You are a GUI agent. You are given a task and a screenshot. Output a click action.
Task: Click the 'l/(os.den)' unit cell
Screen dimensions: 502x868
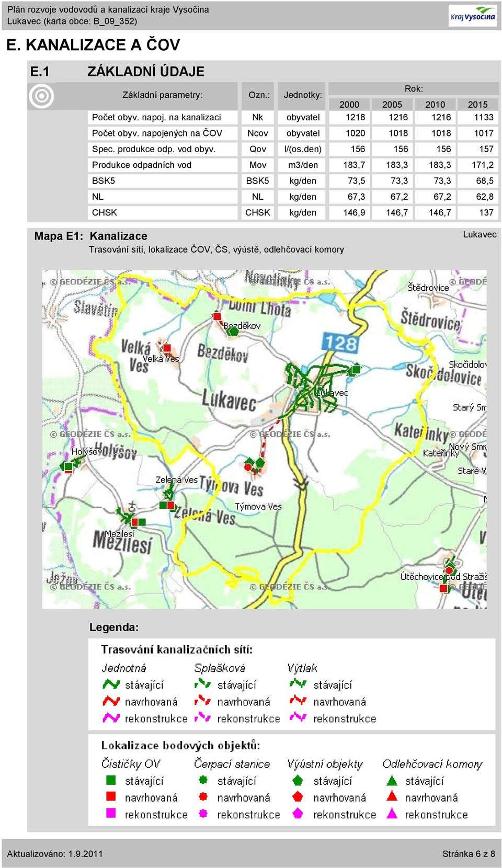[x=303, y=149]
